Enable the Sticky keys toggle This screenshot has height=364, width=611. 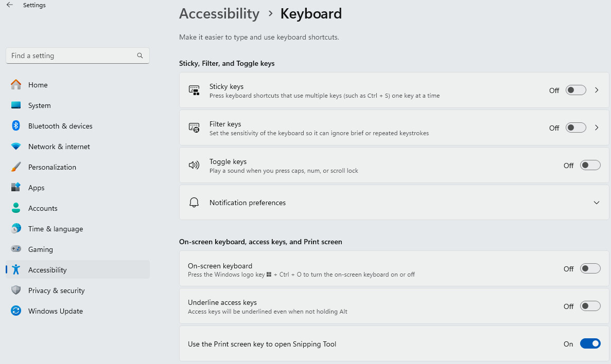click(x=575, y=89)
